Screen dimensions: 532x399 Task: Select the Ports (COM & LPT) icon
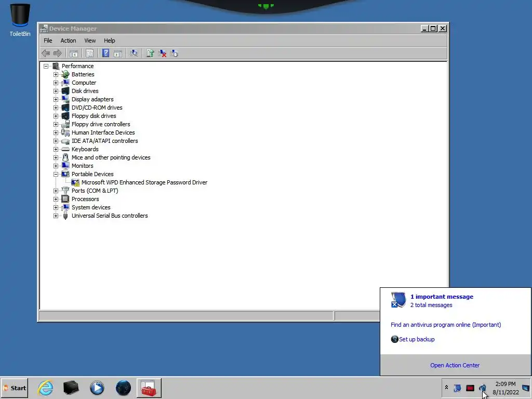[x=65, y=191]
